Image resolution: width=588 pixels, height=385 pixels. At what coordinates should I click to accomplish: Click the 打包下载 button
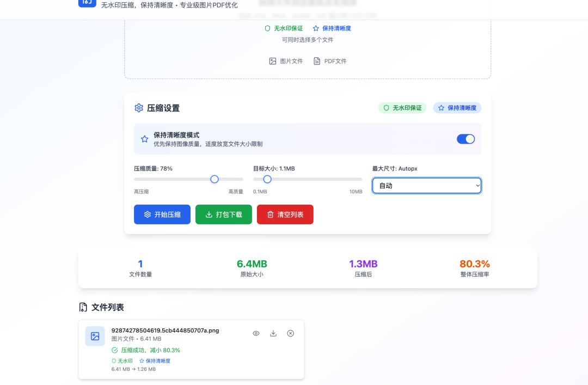(x=224, y=214)
